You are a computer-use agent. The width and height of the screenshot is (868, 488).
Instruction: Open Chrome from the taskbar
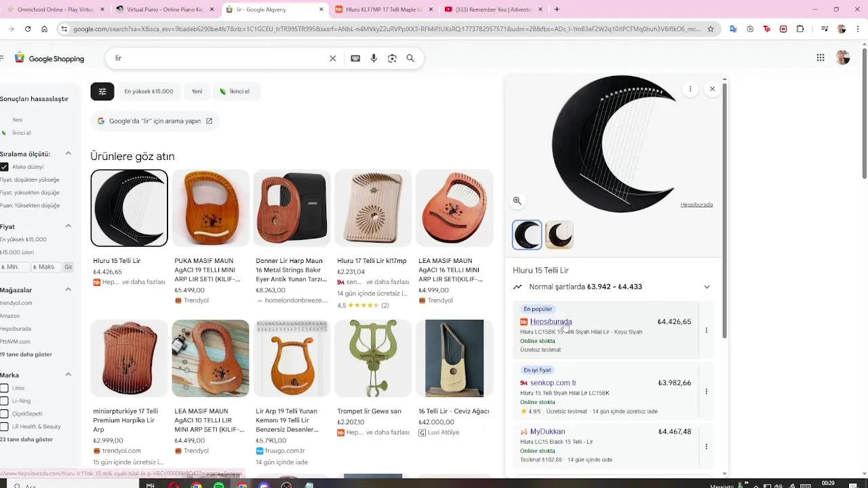click(x=197, y=485)
